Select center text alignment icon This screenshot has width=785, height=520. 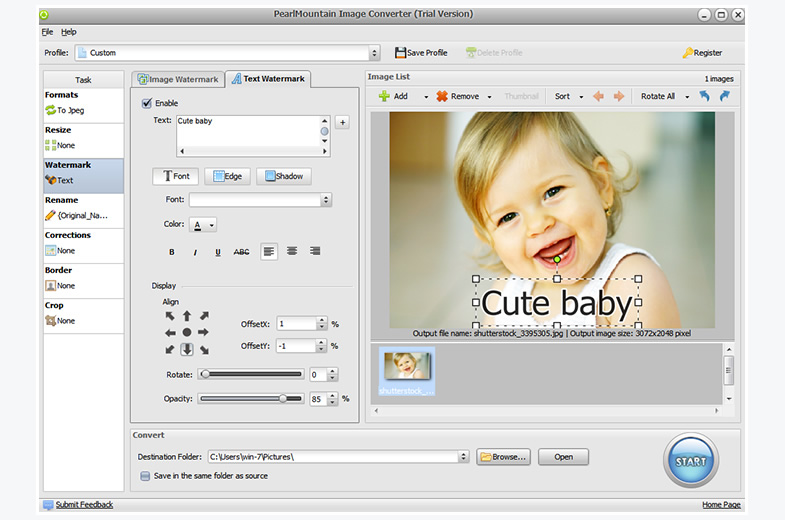(x=292, y=251)
